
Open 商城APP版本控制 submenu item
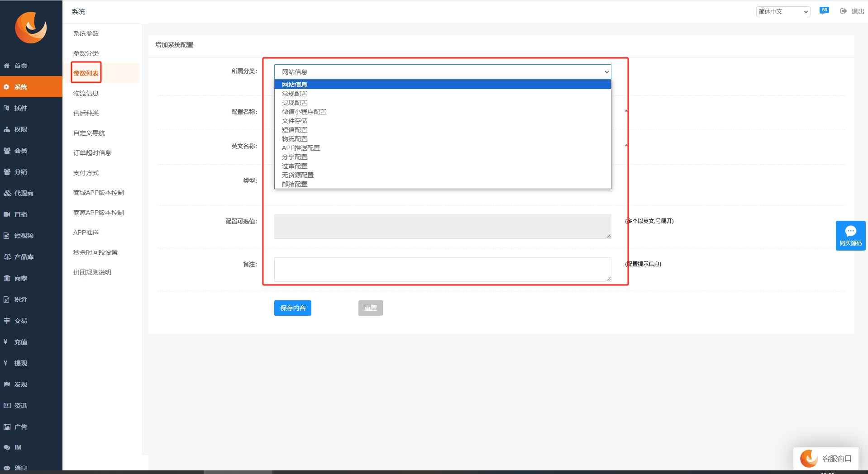99,193
